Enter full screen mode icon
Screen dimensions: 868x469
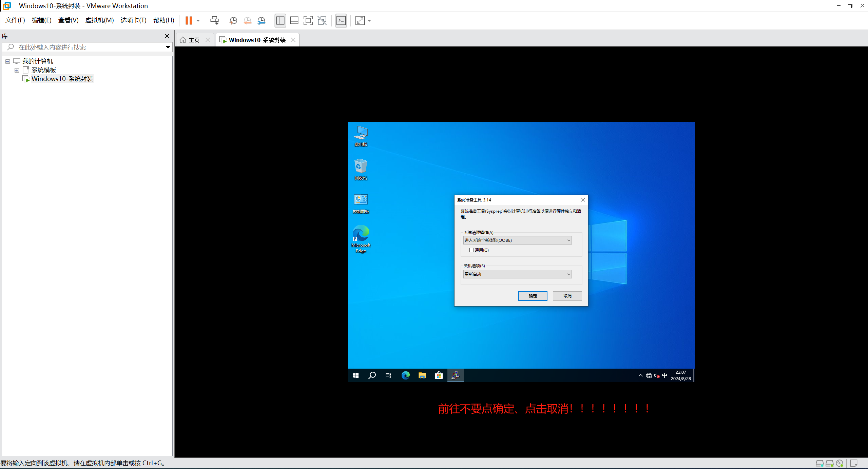[x=308, y=21]
